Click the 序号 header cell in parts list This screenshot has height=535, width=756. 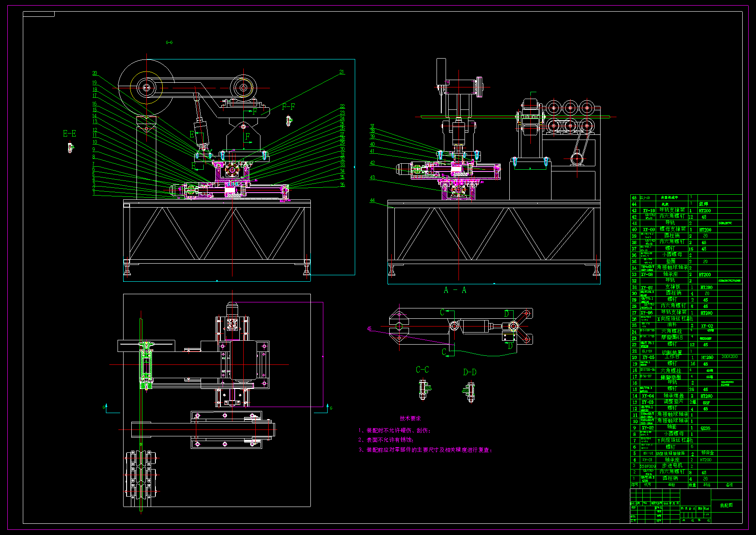[x=634, y=485]
